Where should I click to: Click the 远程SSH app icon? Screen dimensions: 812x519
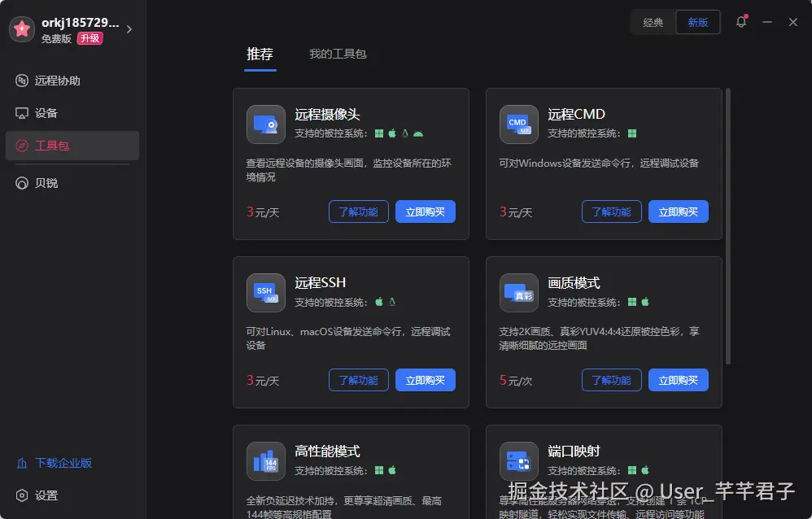266,293
